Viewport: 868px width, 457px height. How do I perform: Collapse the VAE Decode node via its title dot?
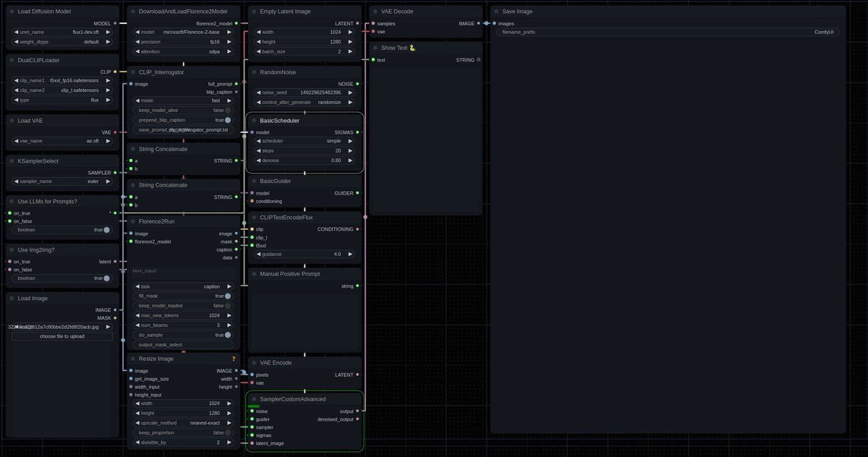coord(375,12)
